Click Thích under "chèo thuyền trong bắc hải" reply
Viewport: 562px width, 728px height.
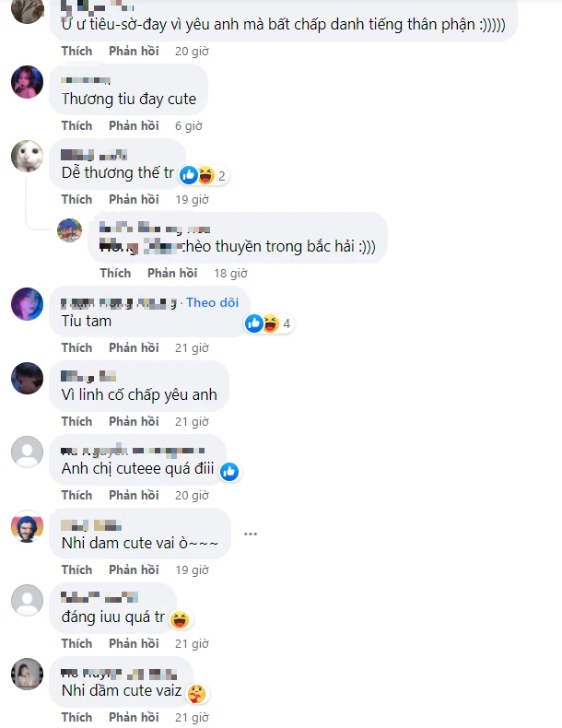pyautogui.click(x=115, y=274)
